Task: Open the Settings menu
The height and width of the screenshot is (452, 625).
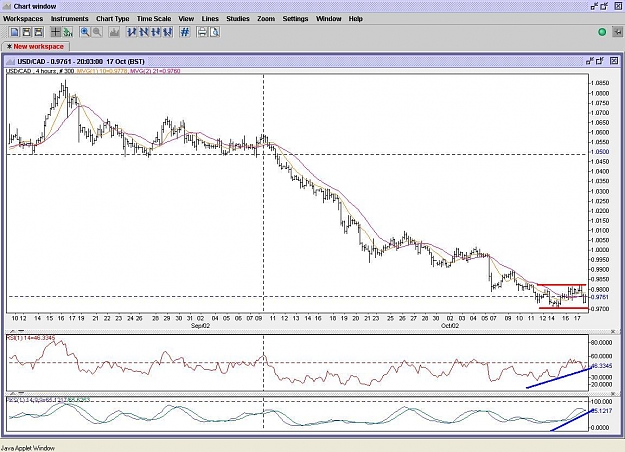Action: (295, 19)
